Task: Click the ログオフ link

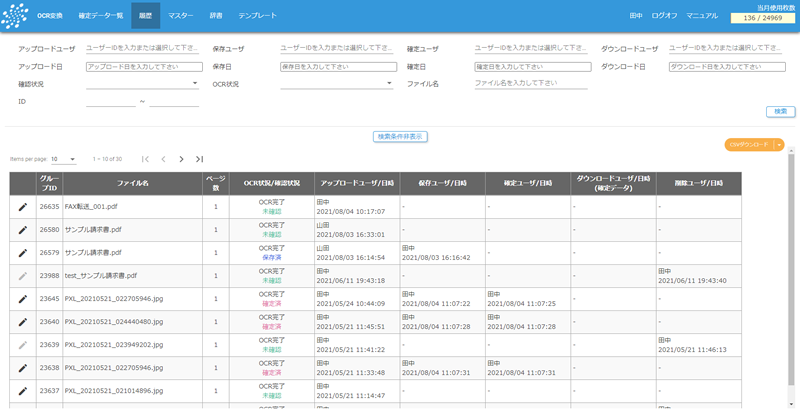Action: pos(664,16)
